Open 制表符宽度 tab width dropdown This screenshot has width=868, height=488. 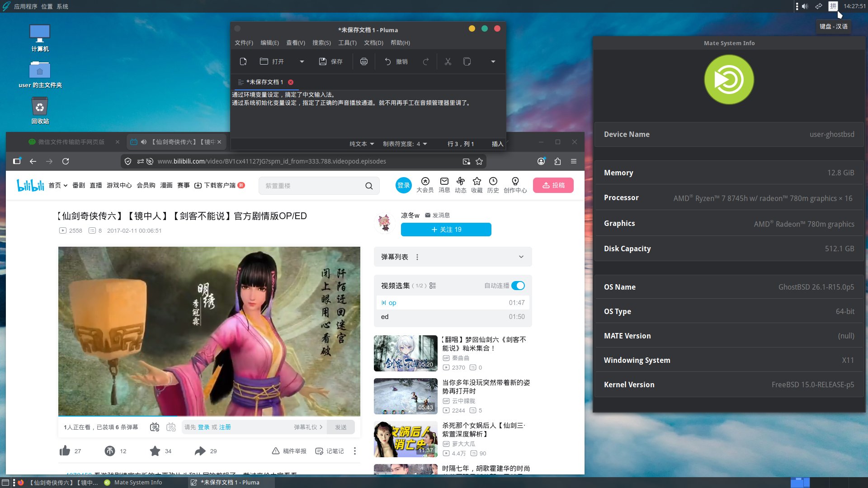point(405,144)
